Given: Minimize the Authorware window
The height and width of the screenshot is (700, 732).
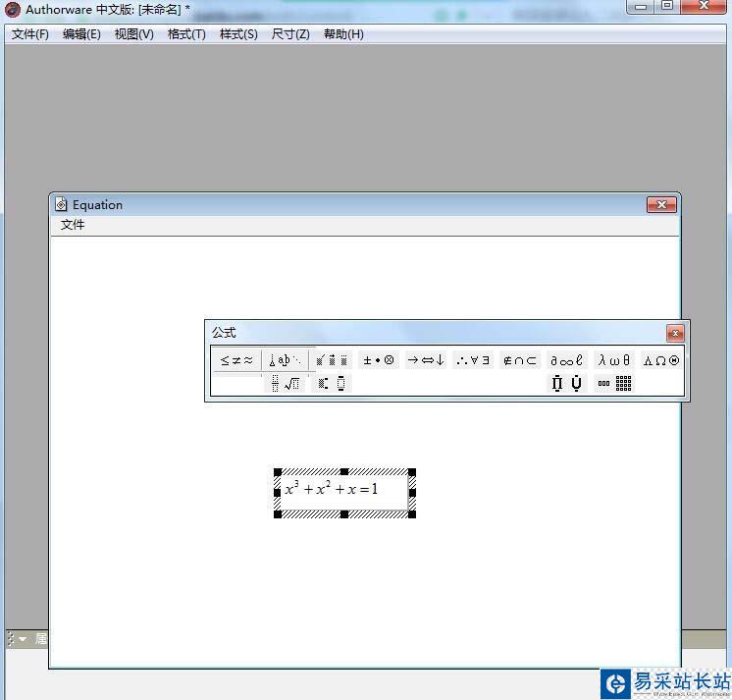Looking at the screenshot, I should [x=641, y=7].
